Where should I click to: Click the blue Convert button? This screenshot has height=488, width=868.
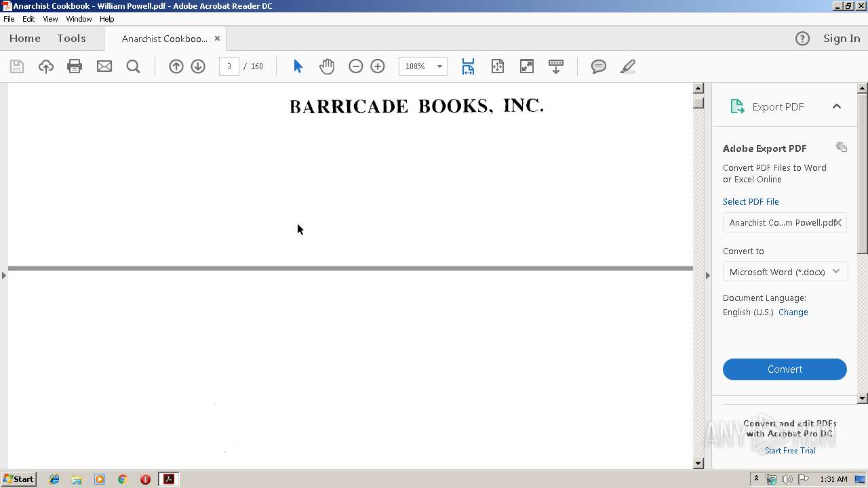785,369
